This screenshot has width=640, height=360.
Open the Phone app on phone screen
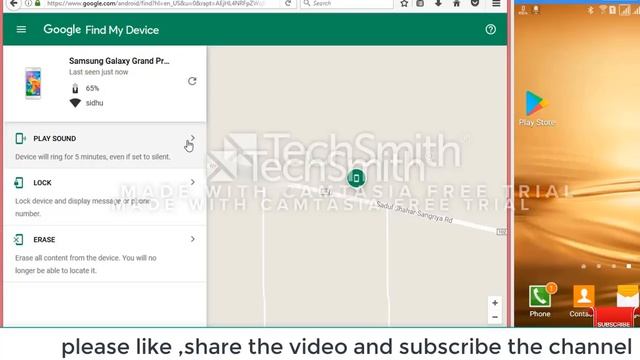click(x=540, y=301)
